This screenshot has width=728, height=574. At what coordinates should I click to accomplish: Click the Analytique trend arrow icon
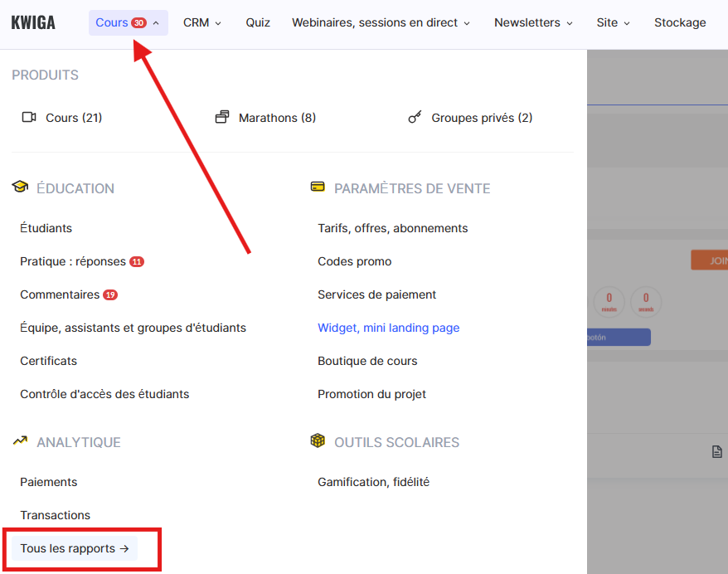coord(20,440)
